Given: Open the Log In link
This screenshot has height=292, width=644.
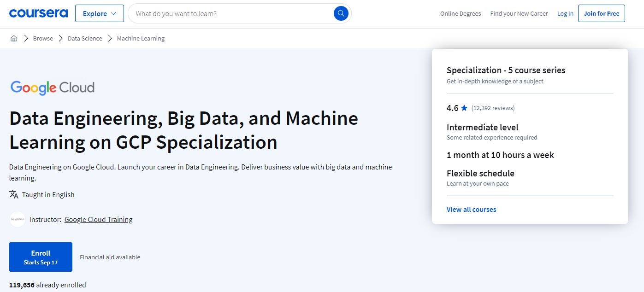Looking at the screenshot, I should point(565,13).
